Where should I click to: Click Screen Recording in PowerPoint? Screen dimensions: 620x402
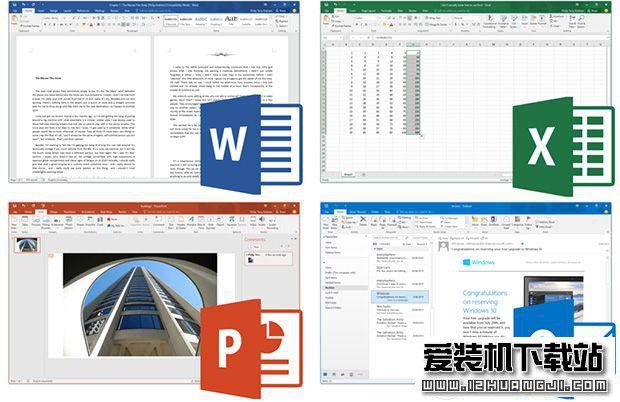click(x=272, y=223)
